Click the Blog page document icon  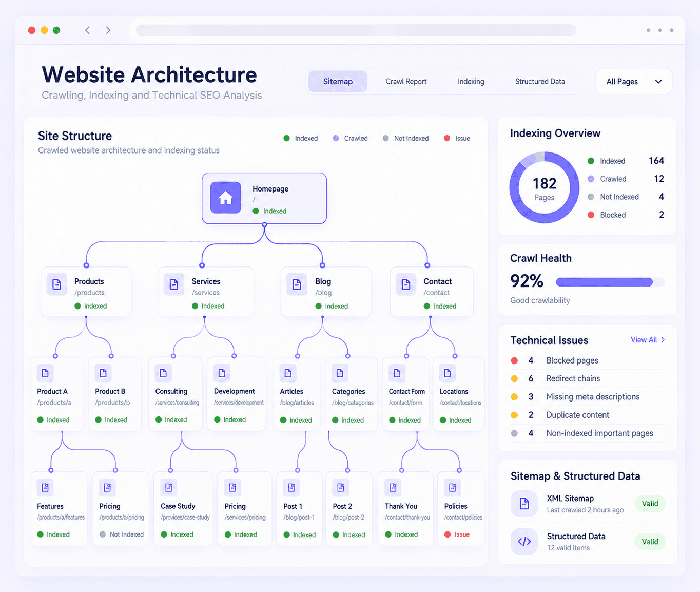point(297,284)
